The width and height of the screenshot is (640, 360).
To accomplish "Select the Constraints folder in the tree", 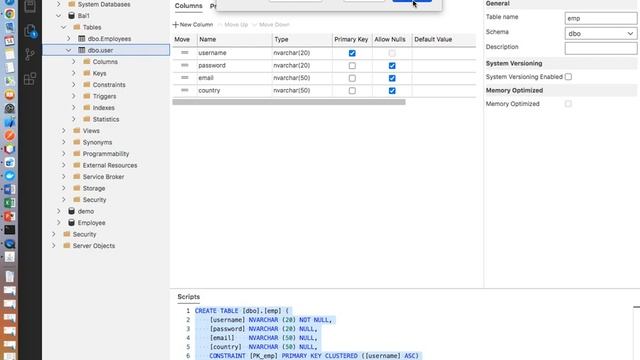I will (109, 84).
